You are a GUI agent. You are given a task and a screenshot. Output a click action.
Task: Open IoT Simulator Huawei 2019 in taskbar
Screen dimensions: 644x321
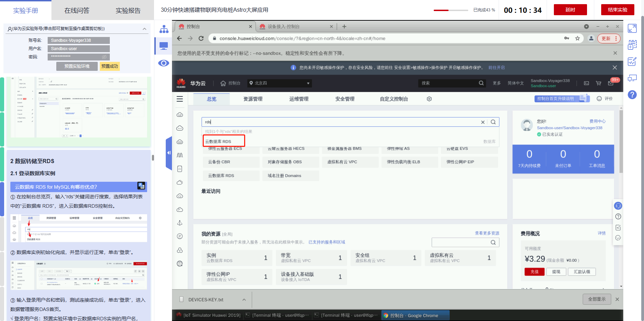tap(208, 315)
